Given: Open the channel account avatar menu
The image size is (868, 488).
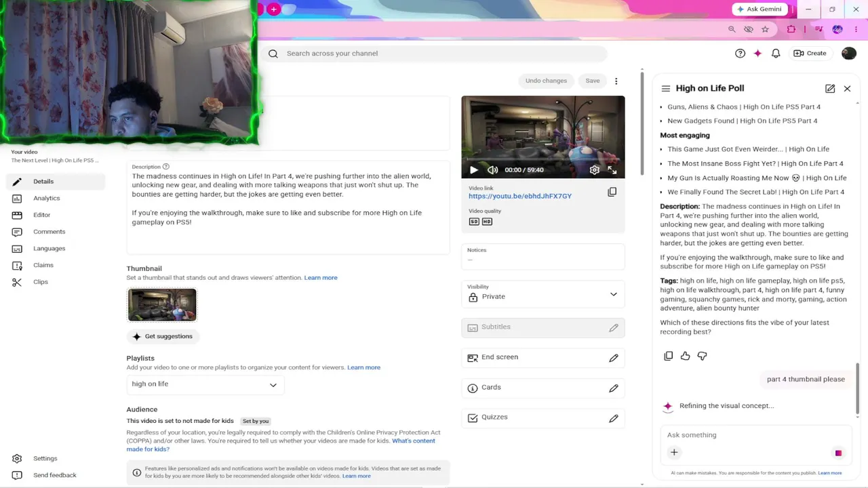Looking at the screenshot, I should tap(848, 54).
